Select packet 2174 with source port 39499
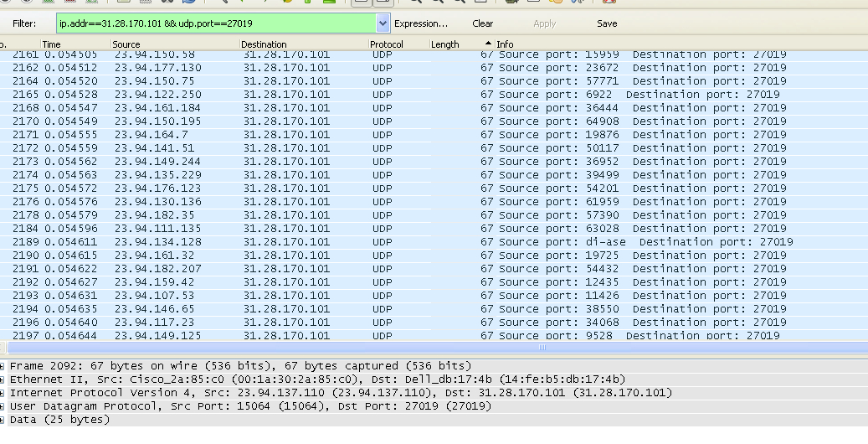 [x=434, y=174]
